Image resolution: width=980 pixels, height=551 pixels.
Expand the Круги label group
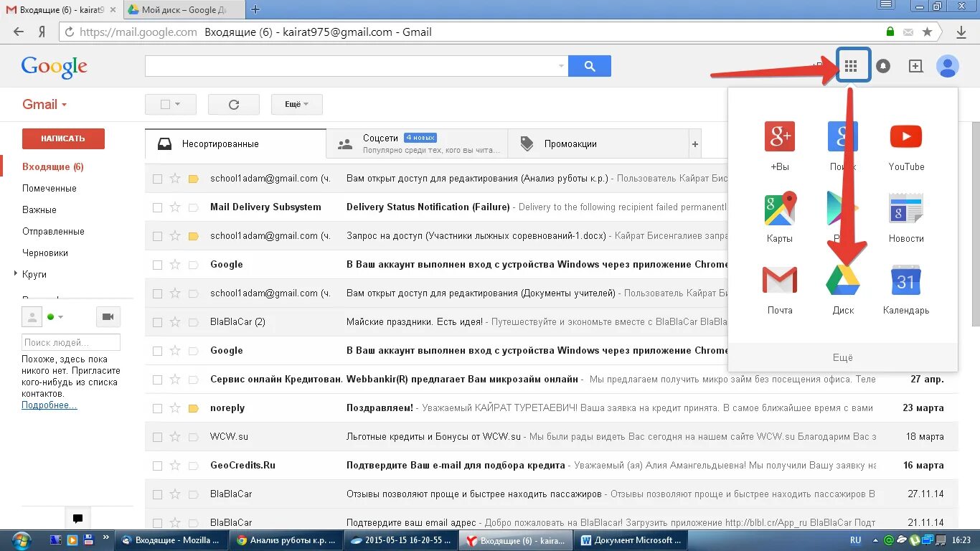coord(15,274)
